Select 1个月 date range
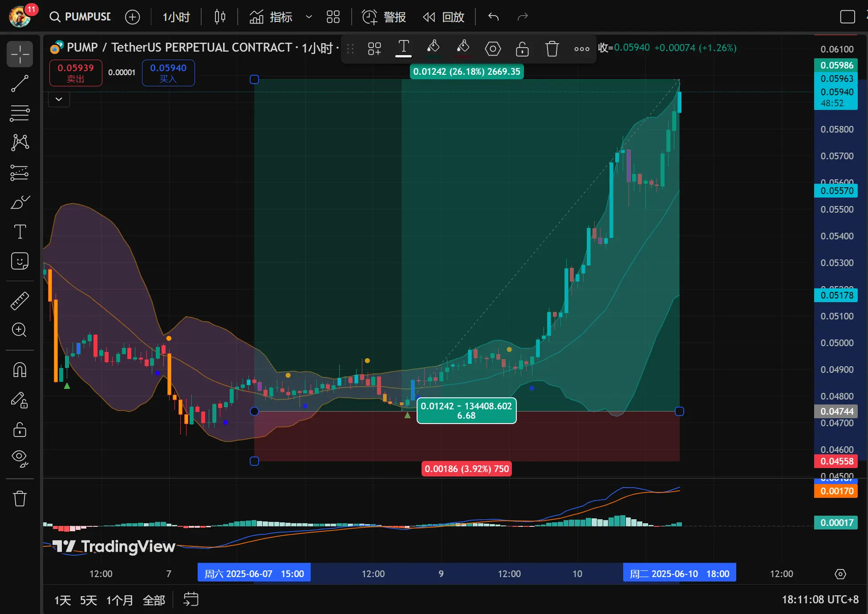Viewport: 868px width, 614px height. 119,600
